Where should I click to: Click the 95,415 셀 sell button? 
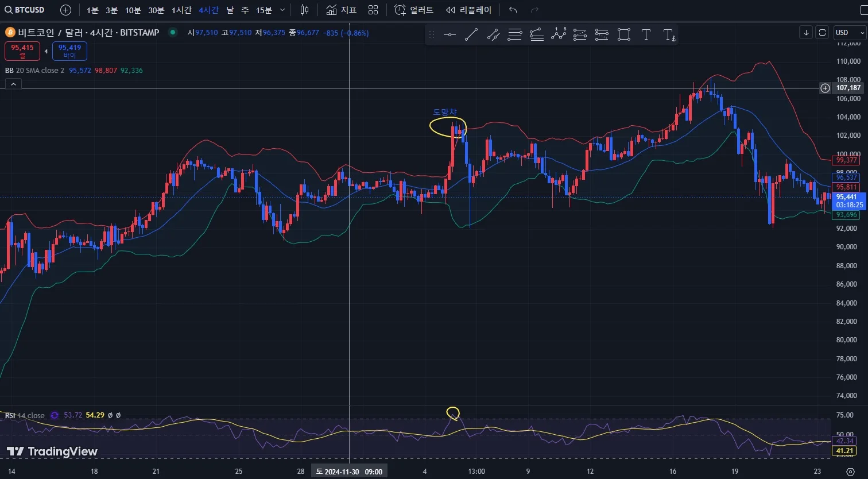[x=22, y=51]
